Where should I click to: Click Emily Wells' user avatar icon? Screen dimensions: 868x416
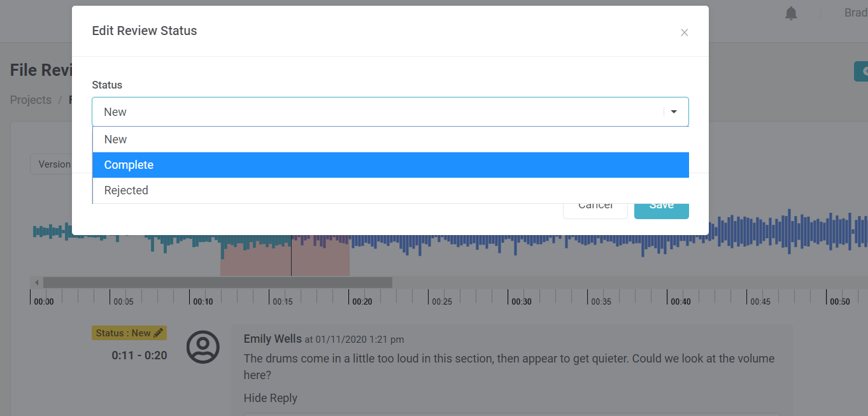(x=203, y=347)
